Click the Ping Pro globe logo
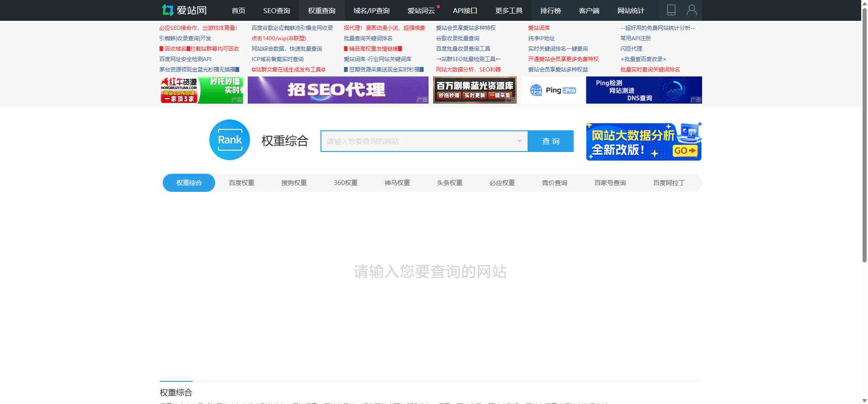Screen dimensions: 868x404 tap(536, 90)
